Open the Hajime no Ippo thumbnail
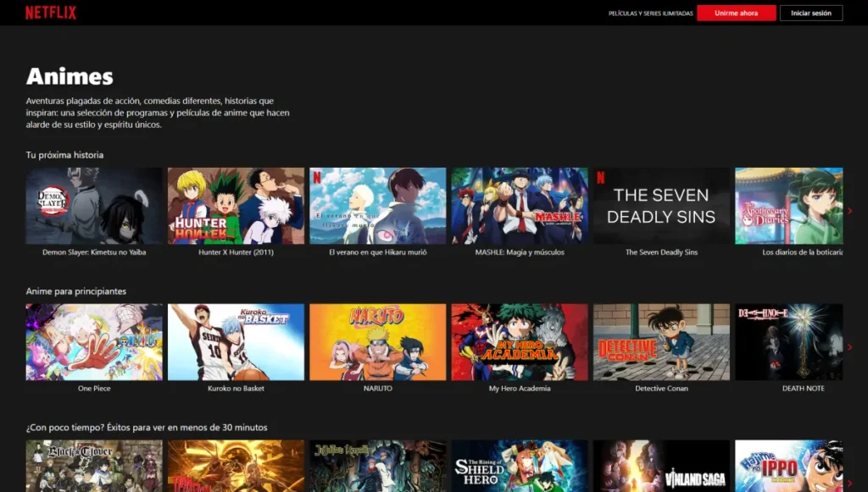 [x=789, y=466]
